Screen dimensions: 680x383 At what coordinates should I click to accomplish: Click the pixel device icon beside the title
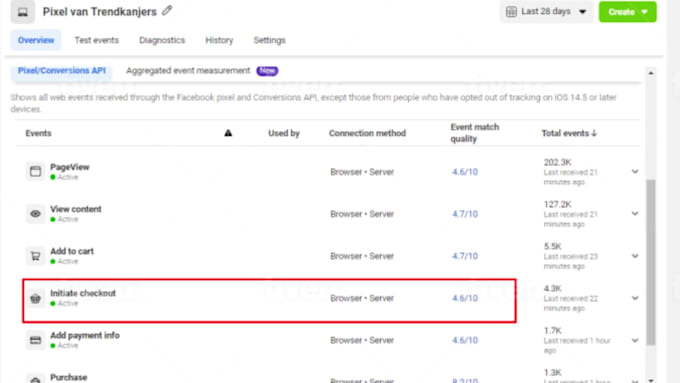(x=23, y=12)
